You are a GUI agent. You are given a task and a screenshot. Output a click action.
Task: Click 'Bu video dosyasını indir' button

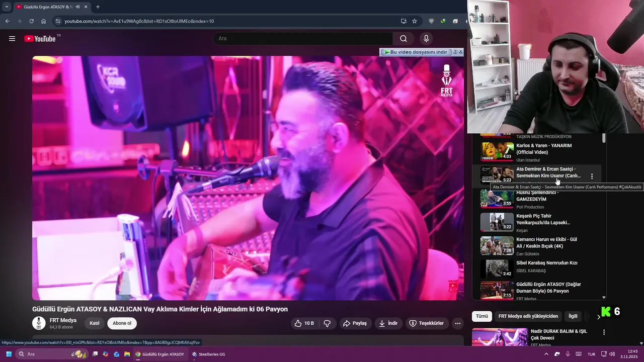(x=416, y=52)
